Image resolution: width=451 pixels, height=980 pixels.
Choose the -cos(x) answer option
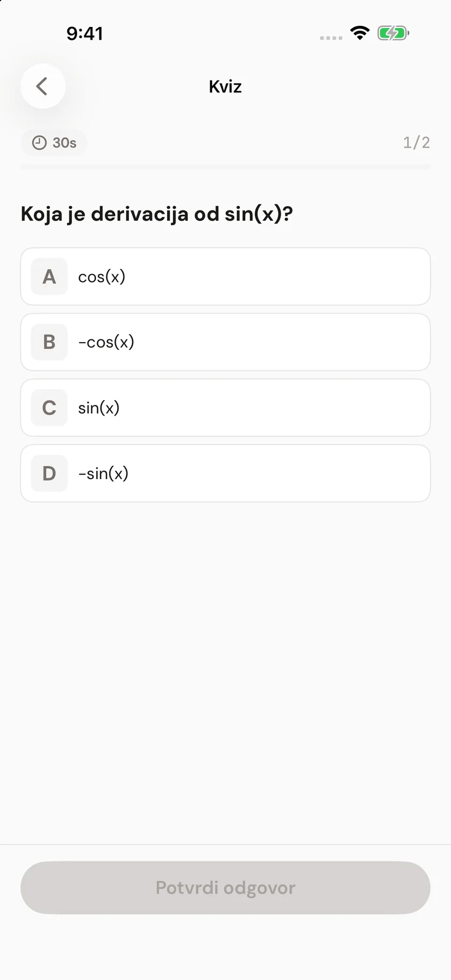click(225, 342)
